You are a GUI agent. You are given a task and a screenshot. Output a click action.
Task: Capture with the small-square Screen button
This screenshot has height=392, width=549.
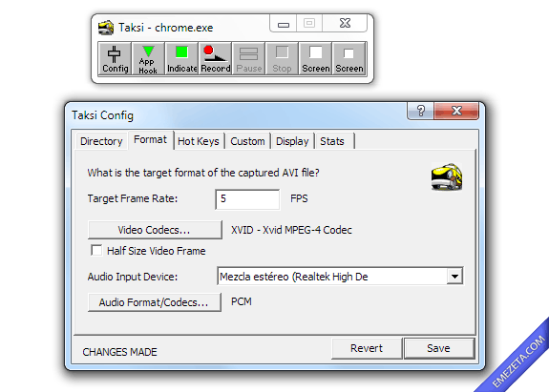(x=349, y=58)
